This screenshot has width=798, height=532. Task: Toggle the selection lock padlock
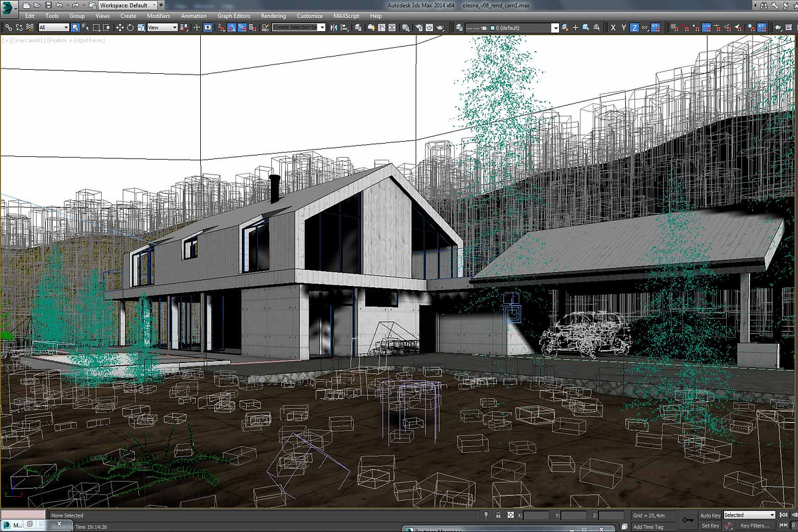click(x=497, y=515)
